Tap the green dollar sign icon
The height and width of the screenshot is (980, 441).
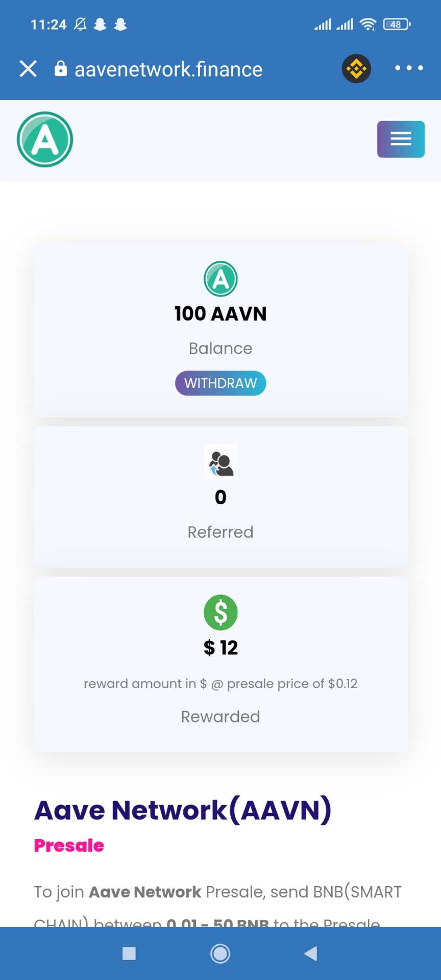220,612
